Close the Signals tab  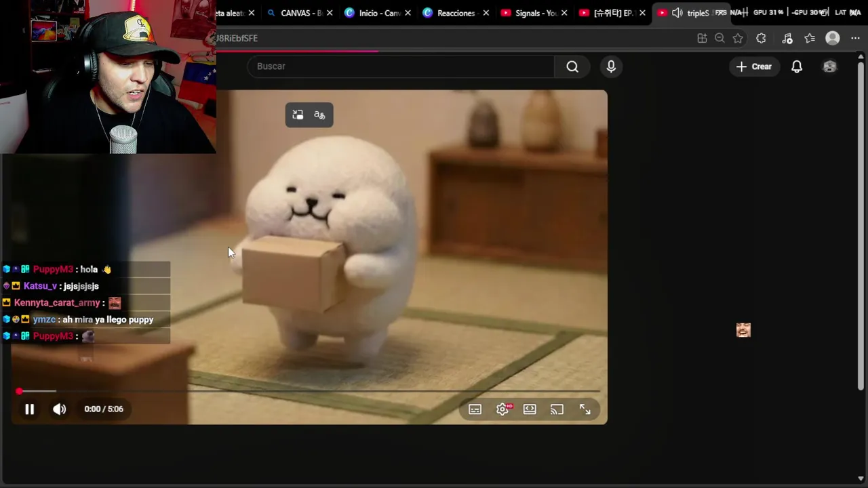564,13
